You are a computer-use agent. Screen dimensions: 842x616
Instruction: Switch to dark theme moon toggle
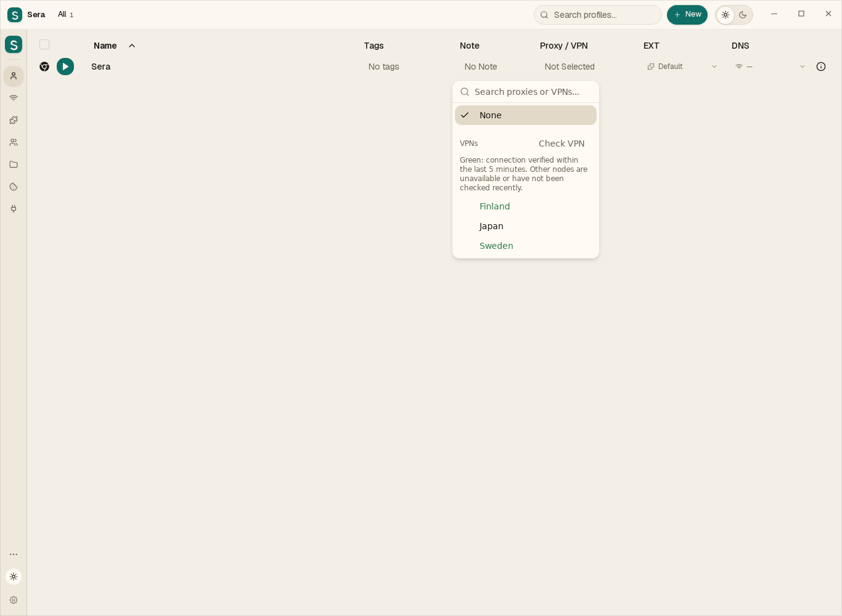743,15
